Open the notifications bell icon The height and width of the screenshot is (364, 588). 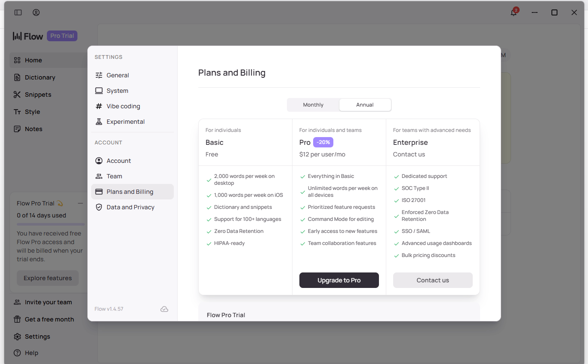514,12
